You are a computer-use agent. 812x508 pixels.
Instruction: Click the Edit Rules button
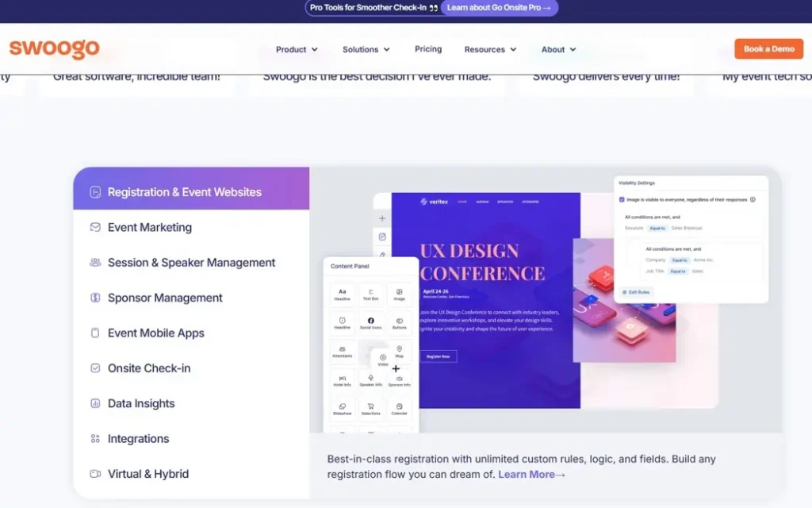[636, 292]
